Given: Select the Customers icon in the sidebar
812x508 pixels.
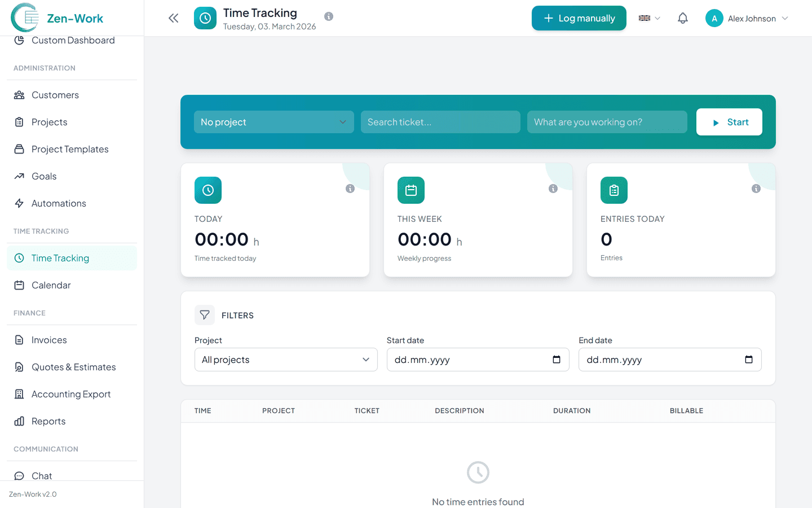Looking at the screenshot, I should pyautogui.click(x=19, y=95).
